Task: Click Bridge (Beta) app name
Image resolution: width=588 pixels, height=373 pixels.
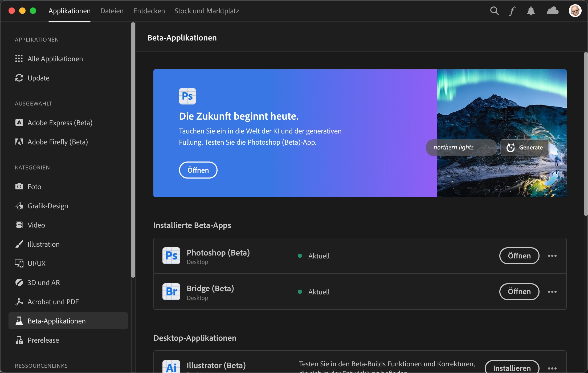Action: pyautogui.click(x=210, y=288)
